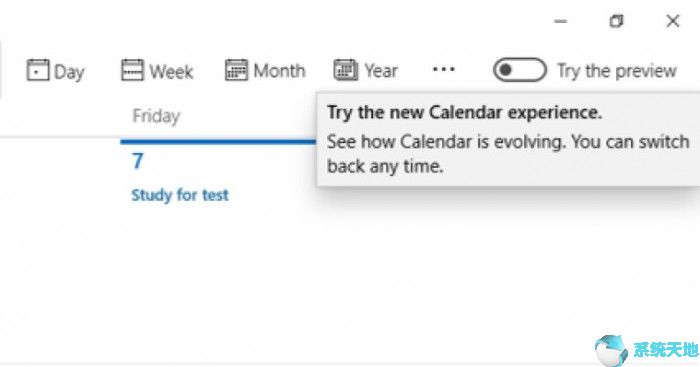Click the "Try the new Calendar experience" tooltip heading
This screenshot has height=367, width=700.
tap(464, 113)
